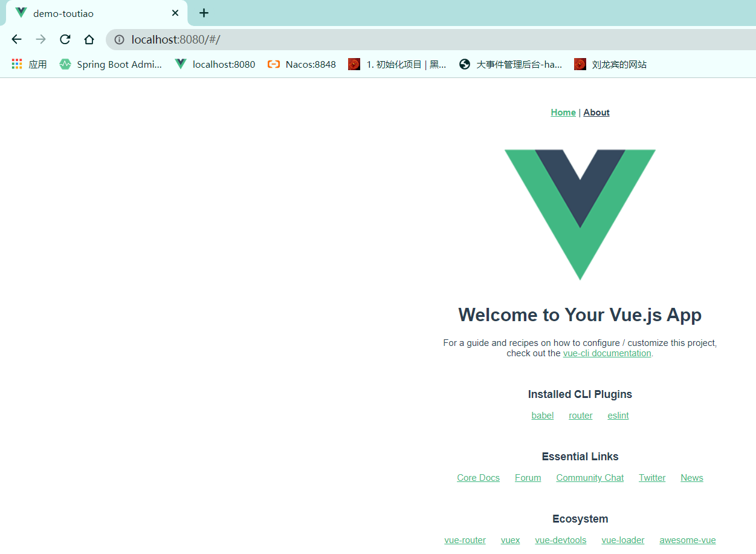Visit the Community Chat link

click(x=590, y=478)
